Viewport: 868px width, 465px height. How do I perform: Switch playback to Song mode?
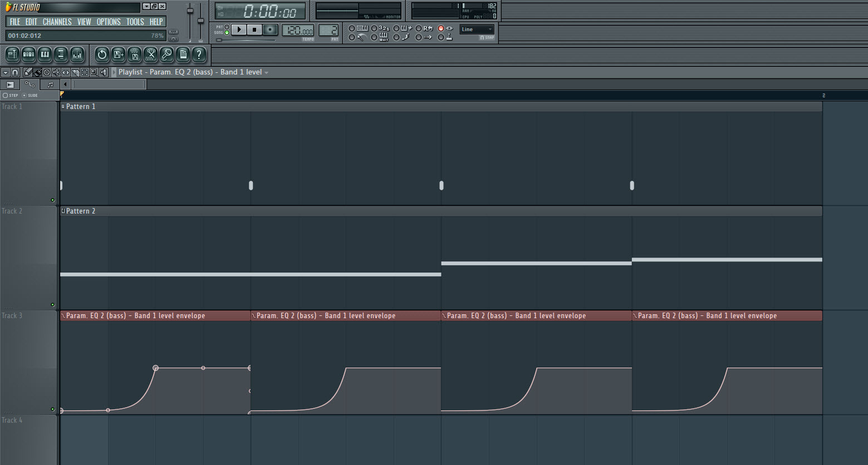click(x=227, y=33)
